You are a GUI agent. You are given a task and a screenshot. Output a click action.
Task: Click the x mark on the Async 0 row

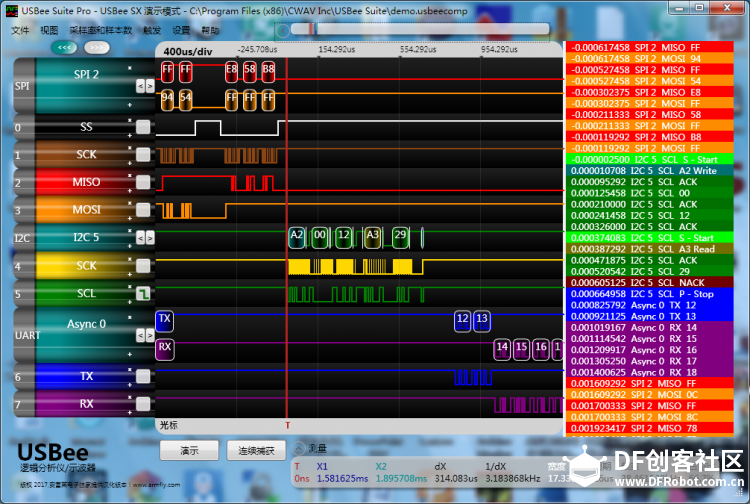click(130, 317)
